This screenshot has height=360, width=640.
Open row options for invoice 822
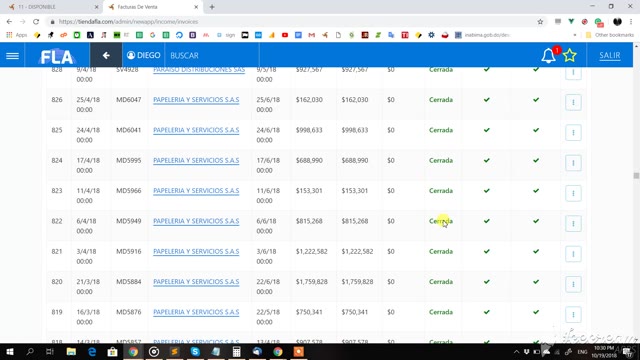tap(573, 224)
